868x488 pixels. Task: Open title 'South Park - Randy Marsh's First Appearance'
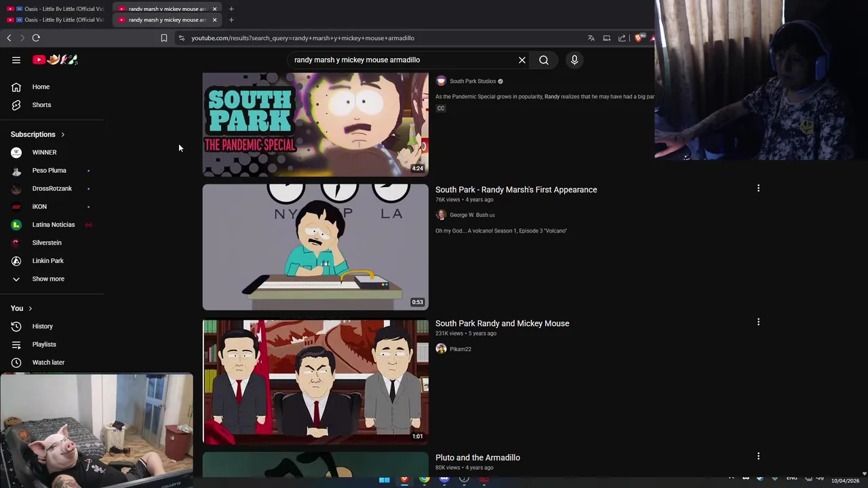pyautogui.click(x=516, y=190)
